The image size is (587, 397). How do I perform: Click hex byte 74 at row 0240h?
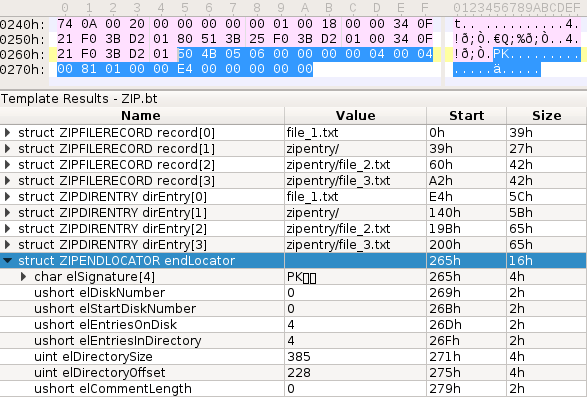[x=65, y=24]
